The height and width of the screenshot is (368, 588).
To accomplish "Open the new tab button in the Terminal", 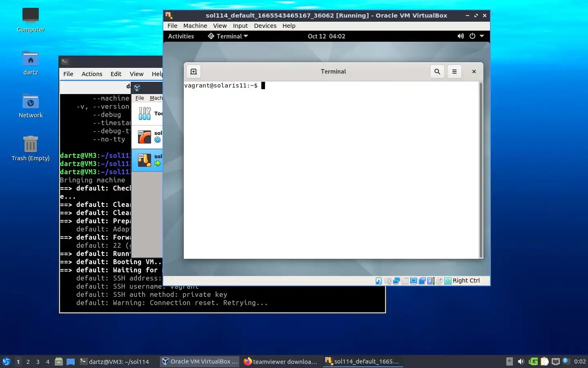I will pos(194,72).
